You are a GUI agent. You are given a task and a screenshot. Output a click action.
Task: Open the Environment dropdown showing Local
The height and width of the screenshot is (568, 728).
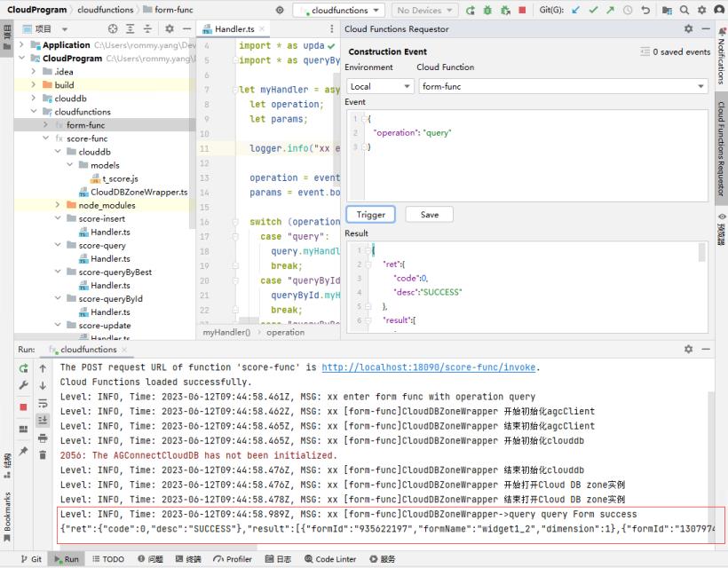click(x=380, y=86)
